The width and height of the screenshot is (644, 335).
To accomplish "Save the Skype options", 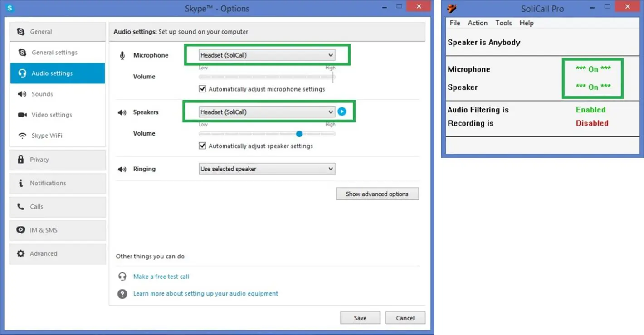I will tap(360, 318).
